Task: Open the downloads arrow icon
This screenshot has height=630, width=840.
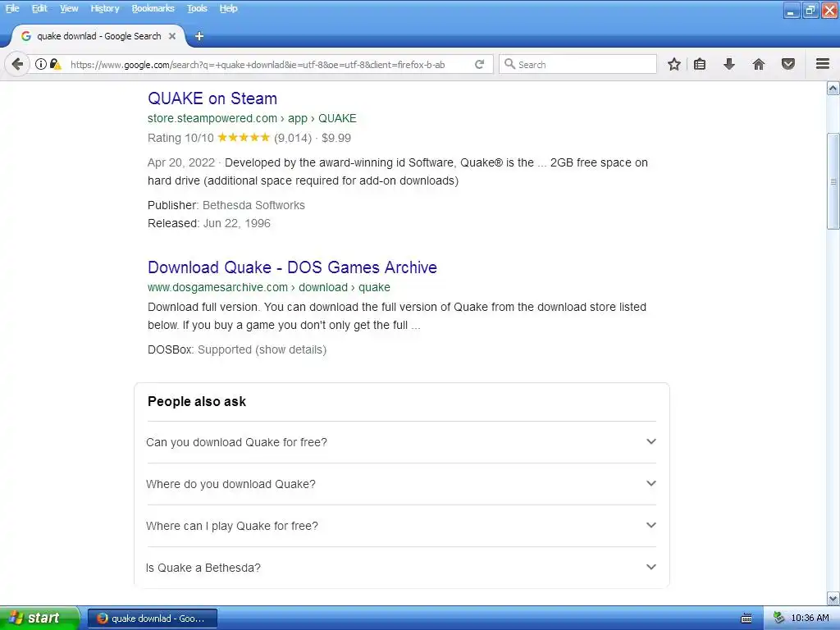Action: [729, 64]
